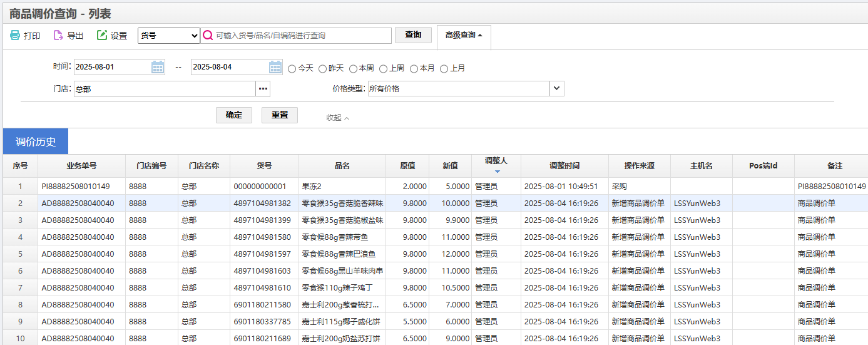Click product 零食候68g黑山羊味肉串

(342, 271)
